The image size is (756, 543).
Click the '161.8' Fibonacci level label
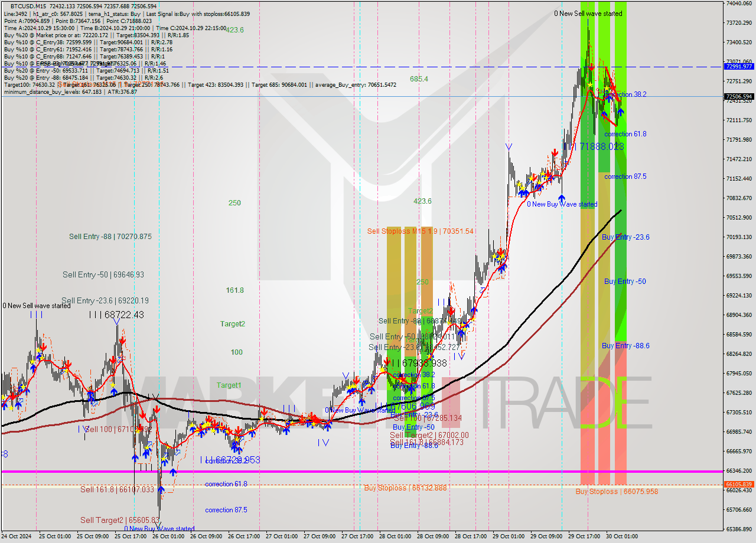[234, 290]
